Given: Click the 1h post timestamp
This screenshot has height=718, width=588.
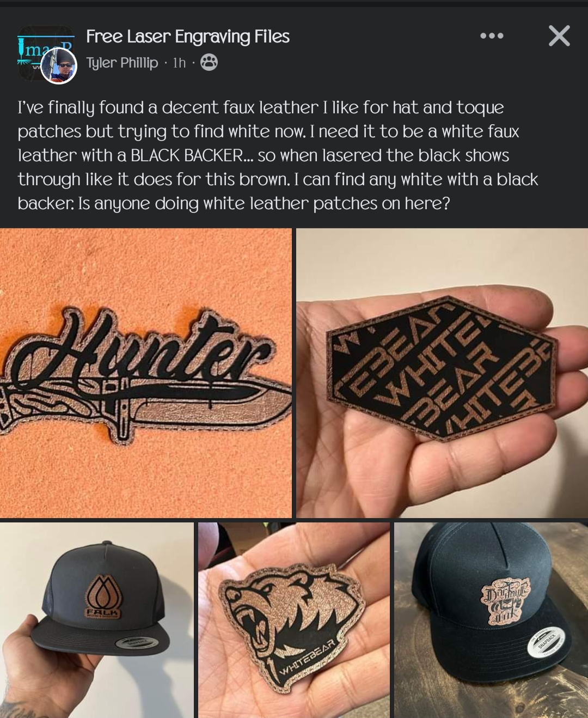Looking at the screenshot, I should [x=179, y=63].
